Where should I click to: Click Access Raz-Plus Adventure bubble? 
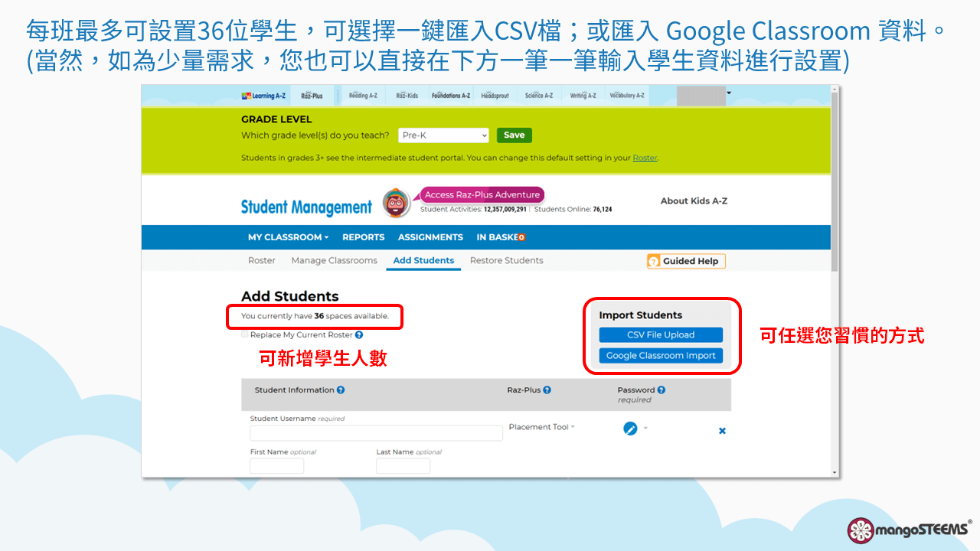[x=482, y=195]
